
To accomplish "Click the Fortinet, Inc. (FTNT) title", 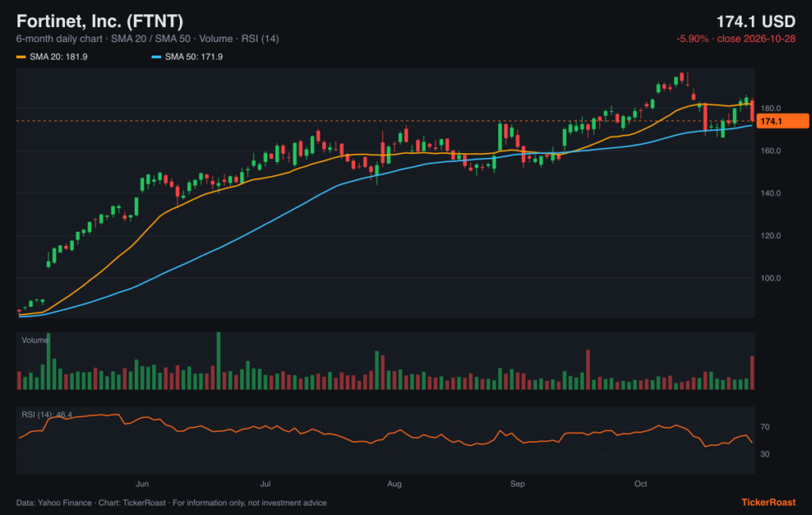I will (x=99, y=21).
